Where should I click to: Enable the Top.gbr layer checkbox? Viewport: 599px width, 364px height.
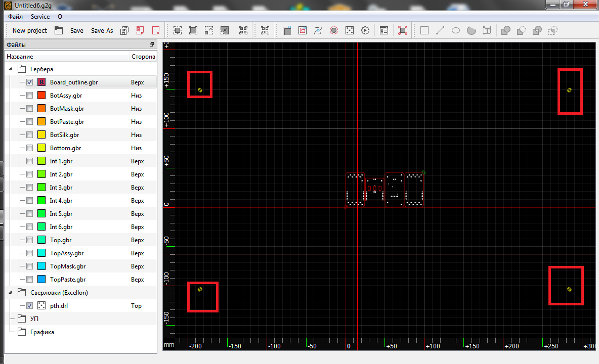(x=30, y=240)
